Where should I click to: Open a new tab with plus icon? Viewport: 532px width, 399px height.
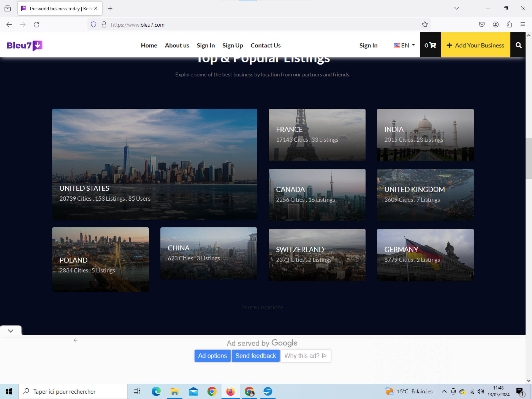pyautogui.click(x=110, y=9)
